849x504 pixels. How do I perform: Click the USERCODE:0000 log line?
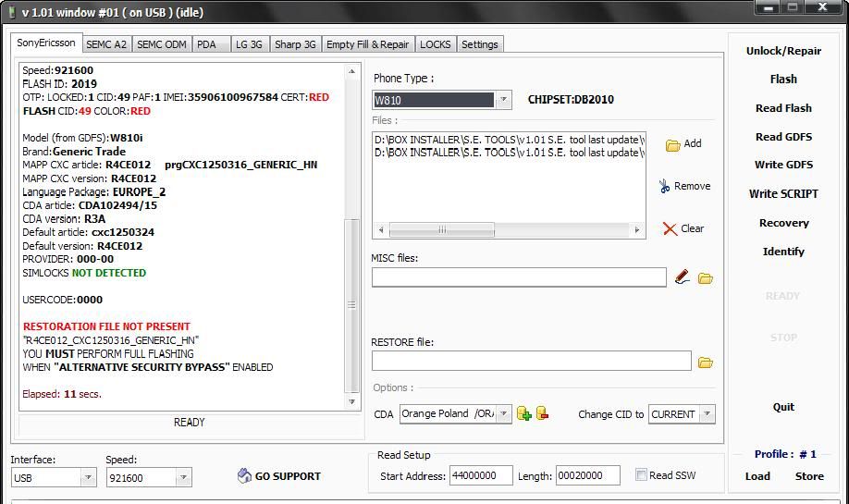click(62, 300)
